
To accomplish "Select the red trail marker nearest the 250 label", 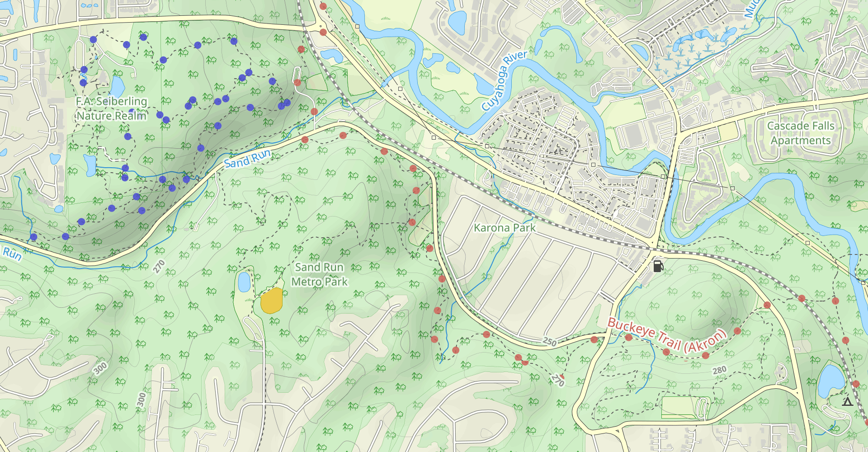I will pyautogui.click(x=594, y=339).
